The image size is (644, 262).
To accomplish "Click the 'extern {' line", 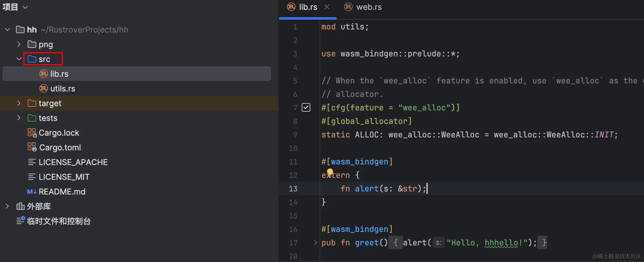I will coord(340,175).
